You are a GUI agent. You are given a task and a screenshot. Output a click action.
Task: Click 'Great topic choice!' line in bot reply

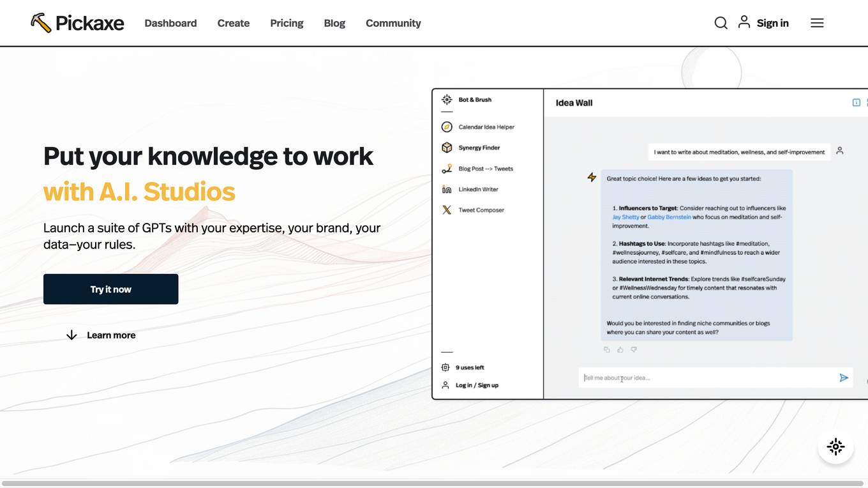click(x=684, y=179)
